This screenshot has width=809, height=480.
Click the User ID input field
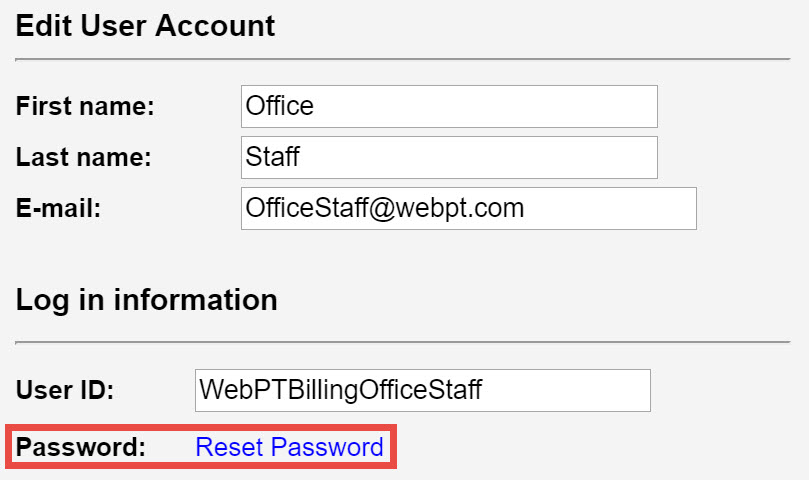pyautogui.click(x=422, y=390)
